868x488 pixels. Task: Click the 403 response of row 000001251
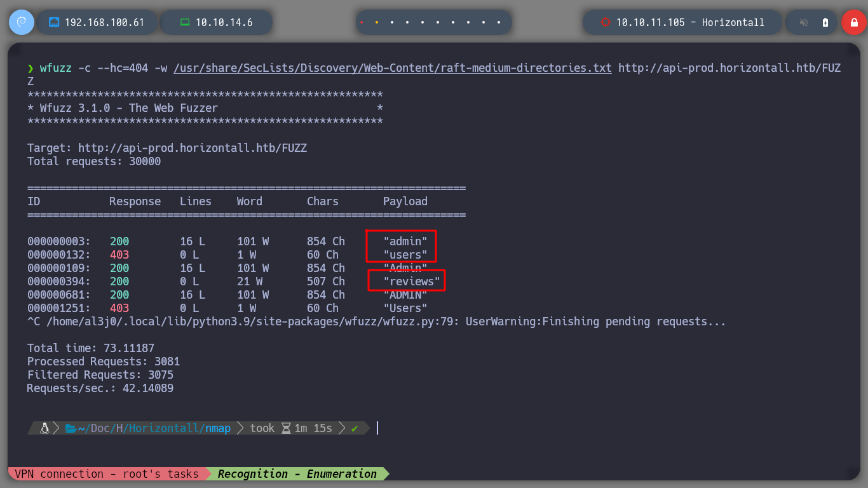(x=119, y=308)
